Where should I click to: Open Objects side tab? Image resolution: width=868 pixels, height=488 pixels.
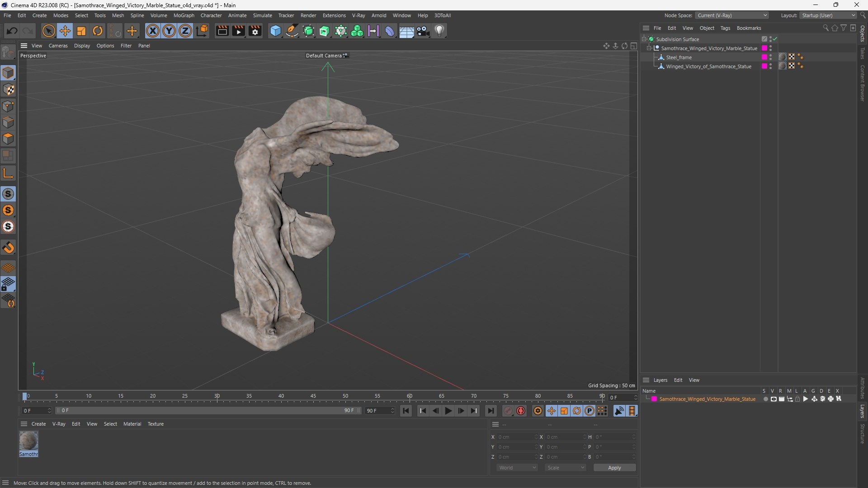(863, 33)
